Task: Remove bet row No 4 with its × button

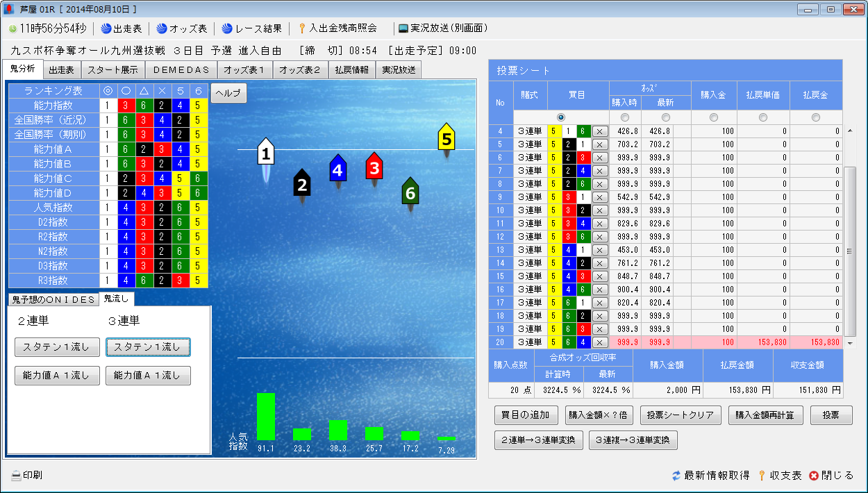Action: coord(600,131)
